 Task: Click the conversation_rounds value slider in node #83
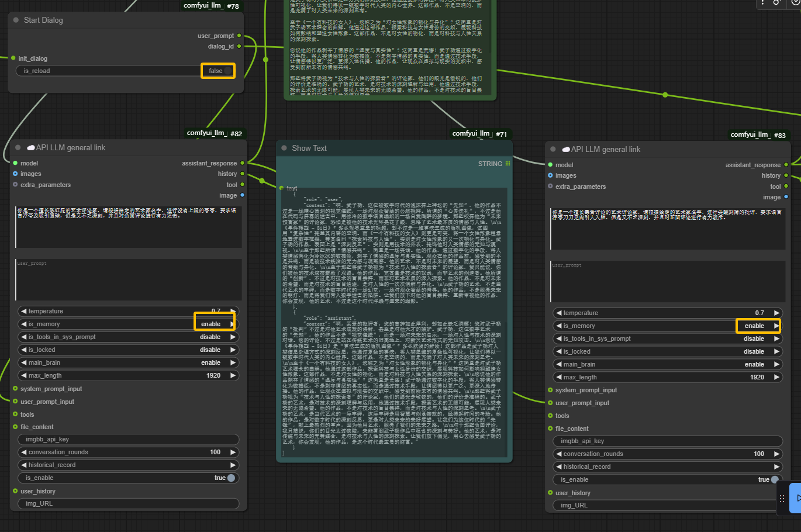(667, 454)
